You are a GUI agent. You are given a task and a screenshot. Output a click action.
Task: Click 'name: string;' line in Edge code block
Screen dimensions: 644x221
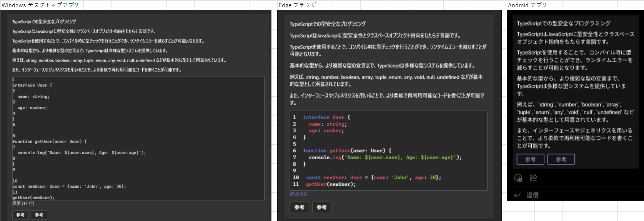pyautogui.click(x=328, y=124)
